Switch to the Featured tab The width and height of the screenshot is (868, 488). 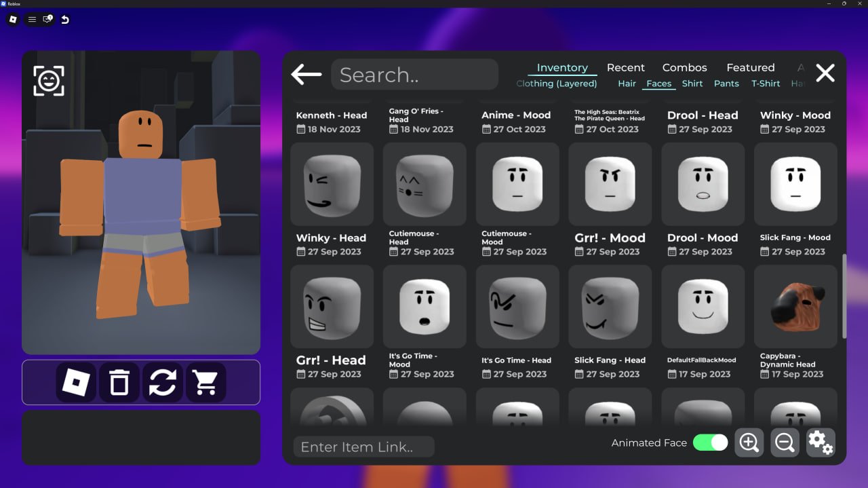(x=751, y=68)
